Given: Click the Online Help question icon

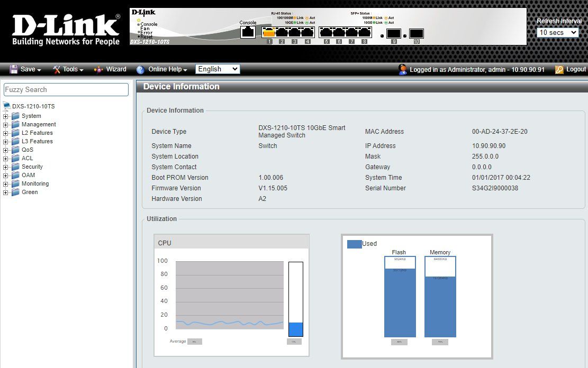Looking at the screenshot, I should click(x=141, y=69).
